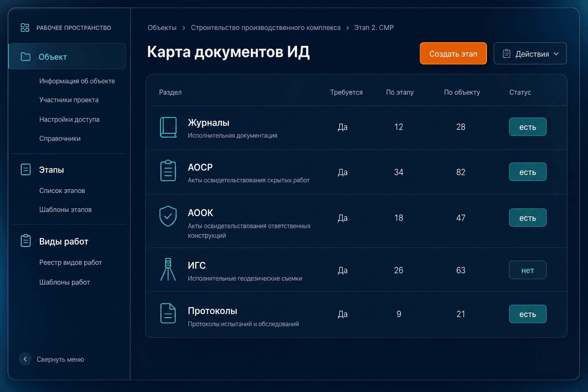This screenshot has height=392, width=588.
Task: Open Участники проекта menu item
Action: [69, 100]
